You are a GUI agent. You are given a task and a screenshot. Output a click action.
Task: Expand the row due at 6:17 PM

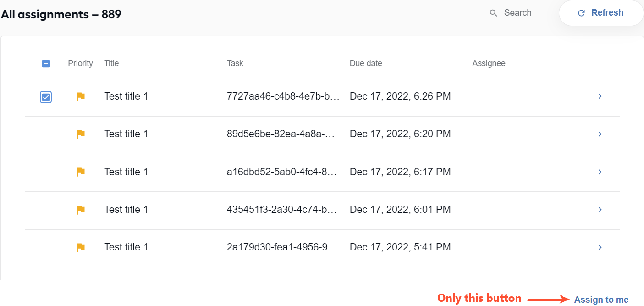pyautogui.click(x=600, y=172)
